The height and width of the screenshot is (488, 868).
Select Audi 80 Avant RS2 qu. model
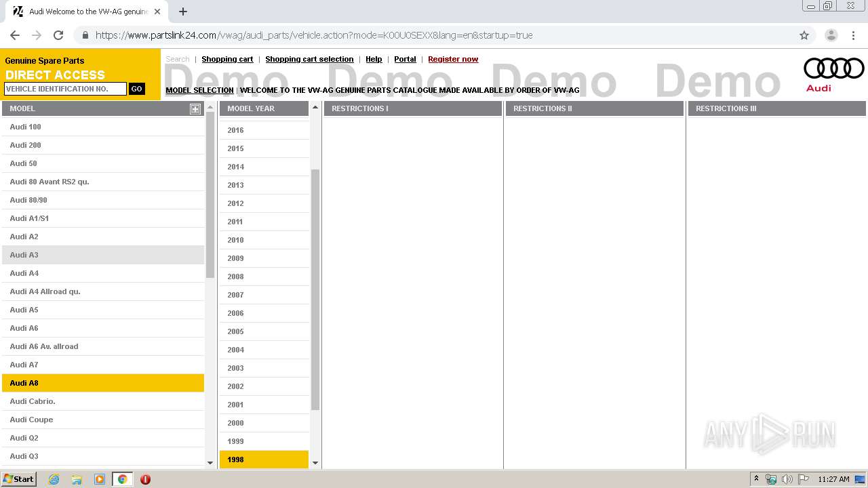103,182
